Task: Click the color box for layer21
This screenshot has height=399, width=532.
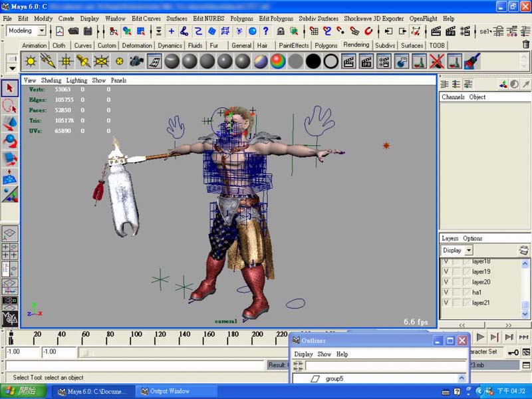Action: 467,303
